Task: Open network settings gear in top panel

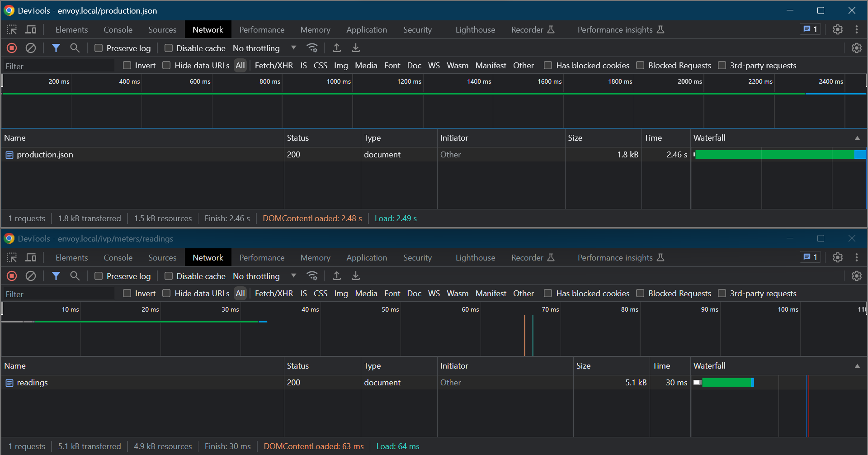Action: (857, 48)
